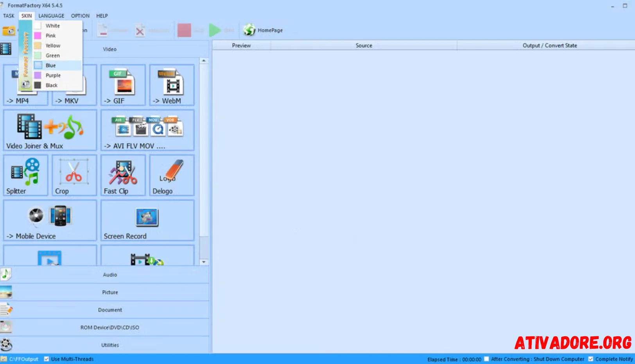Launch Video Joiner & Mux tool
635x364 pixels.
(50, 130)
